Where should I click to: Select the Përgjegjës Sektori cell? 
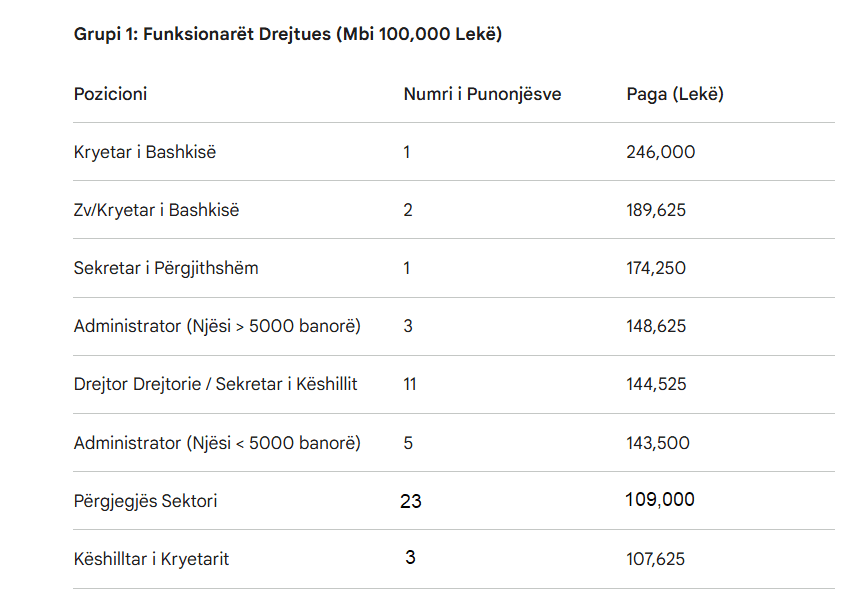click(145, 500)
